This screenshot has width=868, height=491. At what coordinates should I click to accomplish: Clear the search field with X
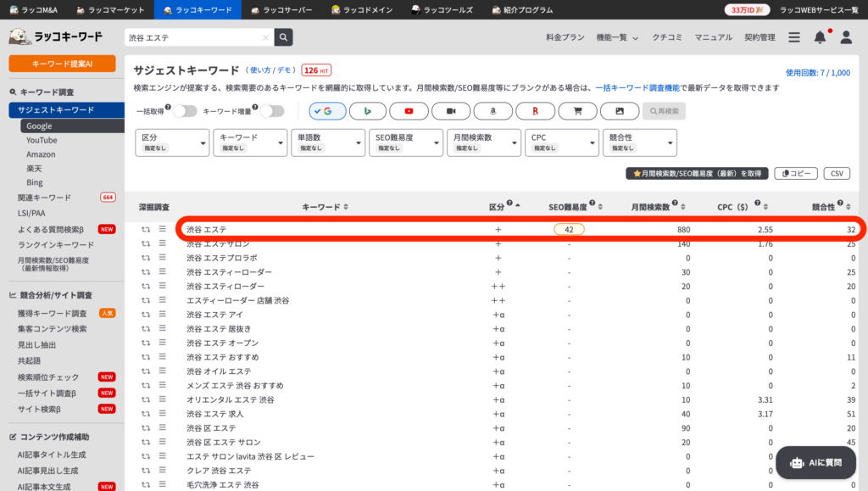265,37
